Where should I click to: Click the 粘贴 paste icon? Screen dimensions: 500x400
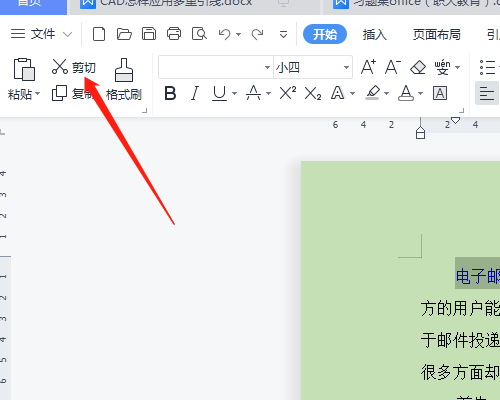point(24,69)
